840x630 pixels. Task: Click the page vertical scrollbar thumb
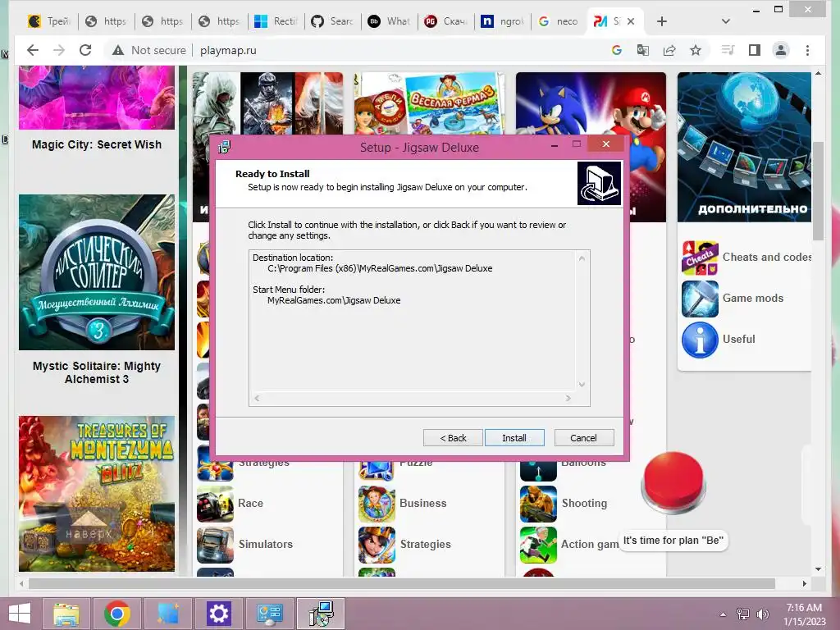[x=818, y=191]
